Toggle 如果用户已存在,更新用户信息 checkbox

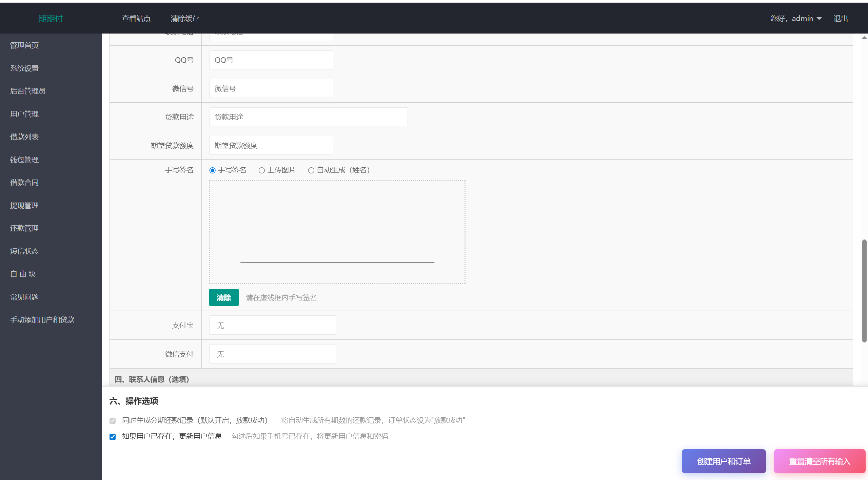(x=113, y=437)
